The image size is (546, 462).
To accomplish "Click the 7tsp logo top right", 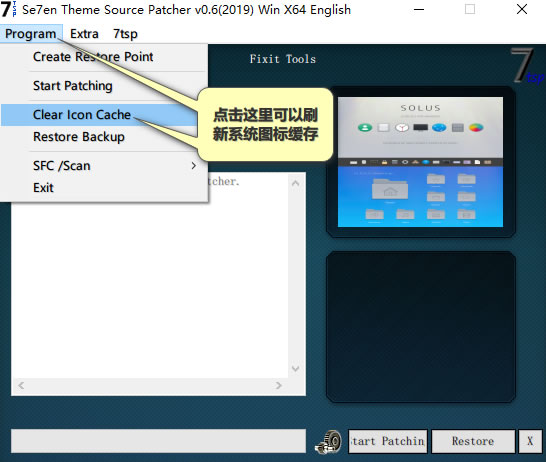I will 526,66.
